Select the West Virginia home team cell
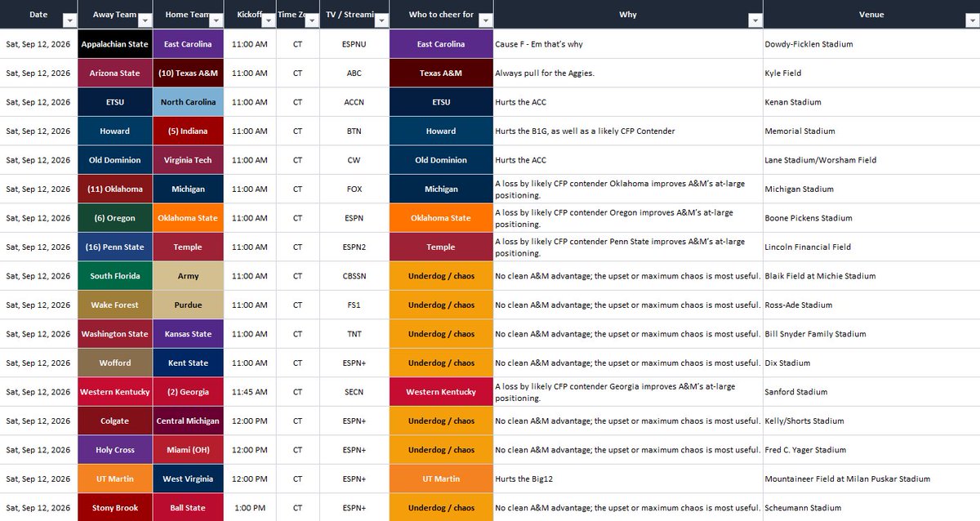Screen dimensions: 980x521 [x=189, y=479]
